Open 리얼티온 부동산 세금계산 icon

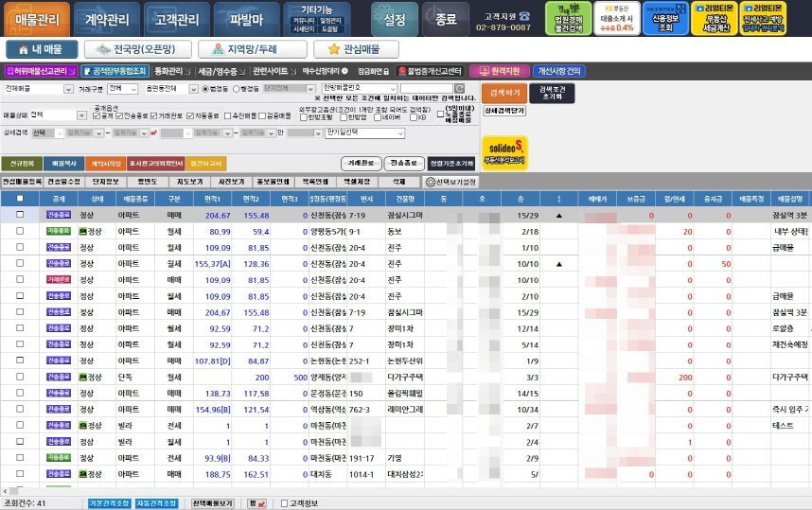pos(715,18)
